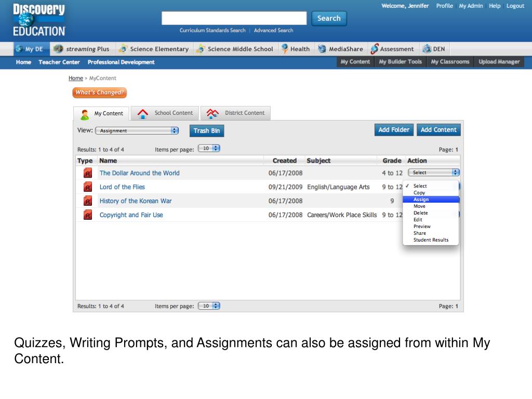Click the School Content house icon
Screen dimensions: 532x399
tap(143, 114)
